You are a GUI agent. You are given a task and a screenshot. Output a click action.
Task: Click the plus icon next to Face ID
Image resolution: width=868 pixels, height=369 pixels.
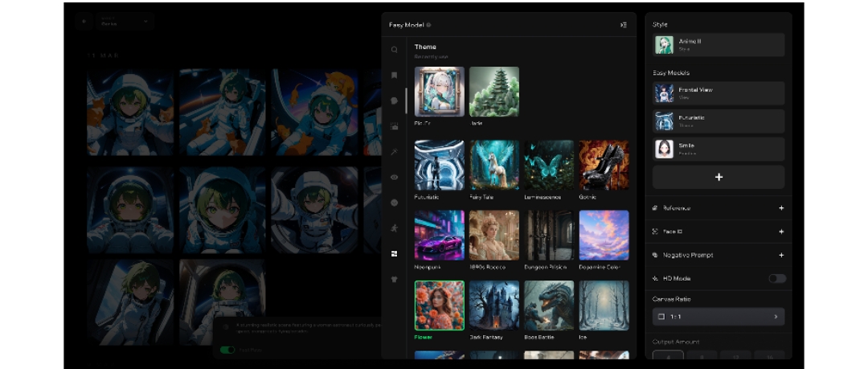click(780, 232)
